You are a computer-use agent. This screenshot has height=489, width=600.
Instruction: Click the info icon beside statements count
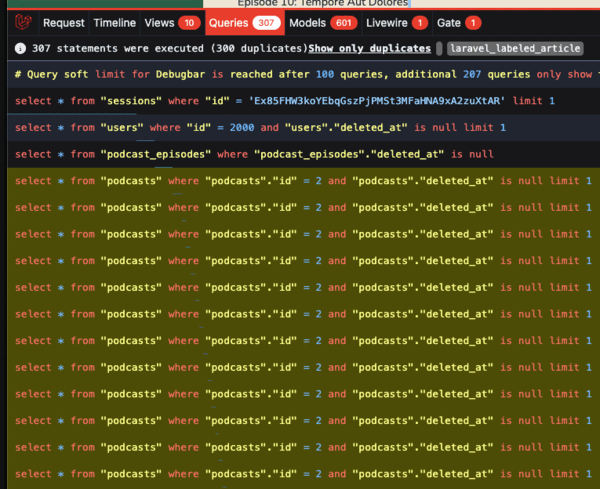(x=20, y=49)
